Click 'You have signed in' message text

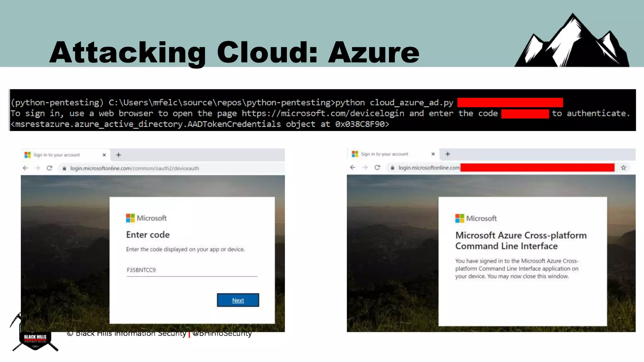[517, 269]
